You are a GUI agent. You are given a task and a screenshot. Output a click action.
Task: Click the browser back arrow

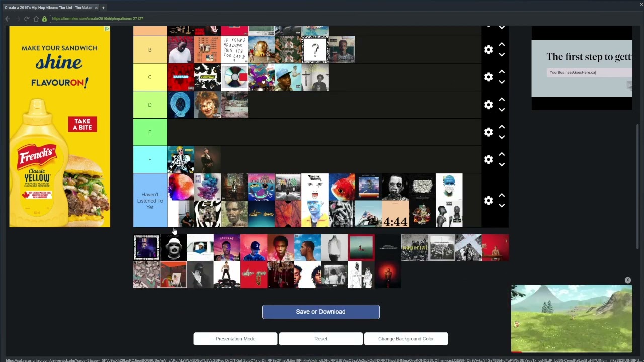click(8, 19)
